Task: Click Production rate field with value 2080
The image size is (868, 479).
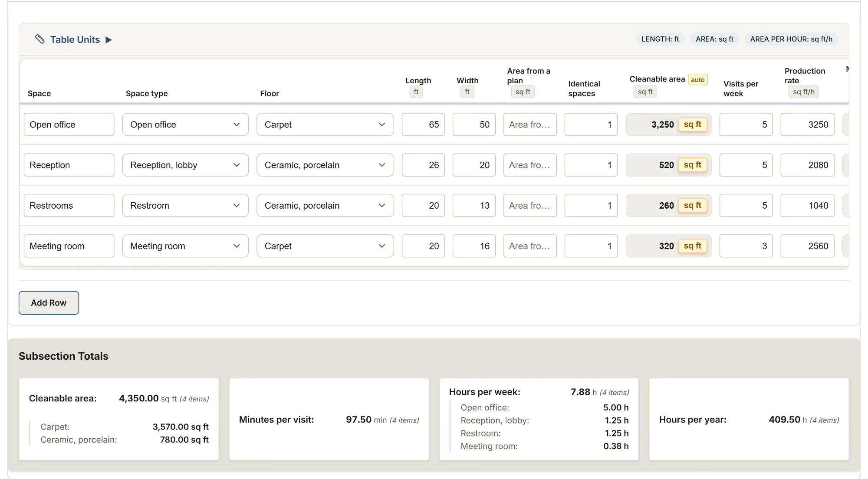Action: point(807,165)
